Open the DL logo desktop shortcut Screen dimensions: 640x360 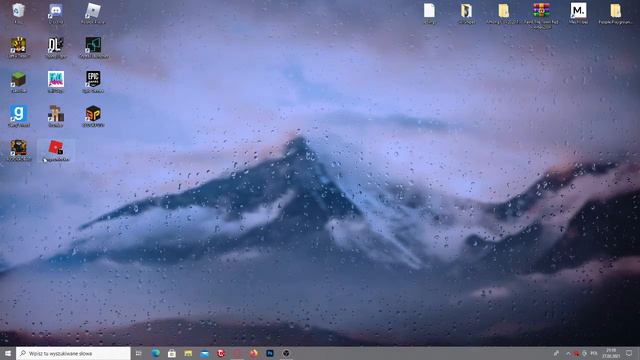coord(56,45)
